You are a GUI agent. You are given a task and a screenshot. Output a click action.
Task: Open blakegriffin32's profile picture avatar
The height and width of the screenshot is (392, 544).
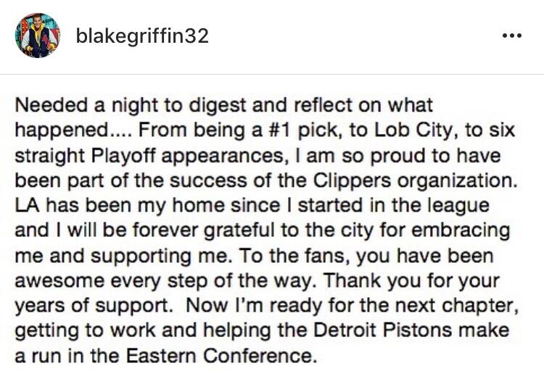[38, 36]
